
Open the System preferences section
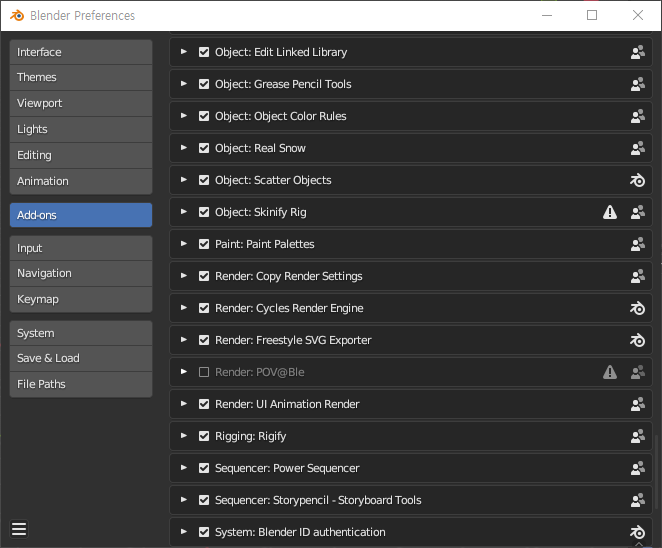pos(81,334)
